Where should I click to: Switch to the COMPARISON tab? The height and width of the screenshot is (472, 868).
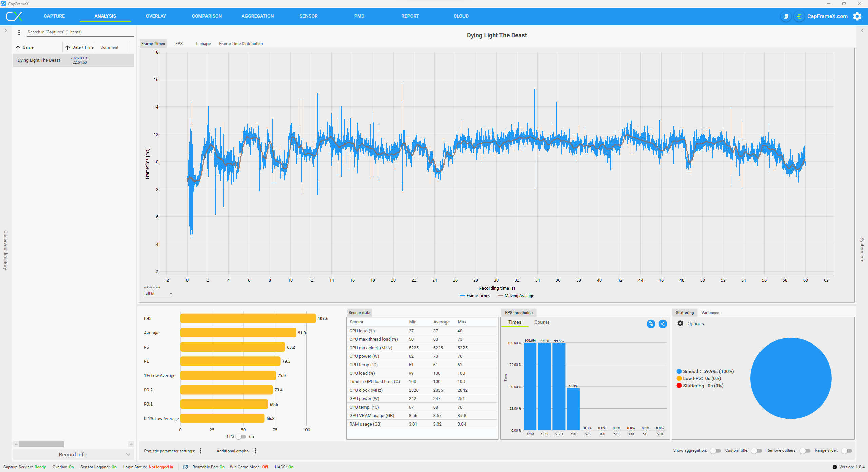pyautogui.click(x=207, y=16)
